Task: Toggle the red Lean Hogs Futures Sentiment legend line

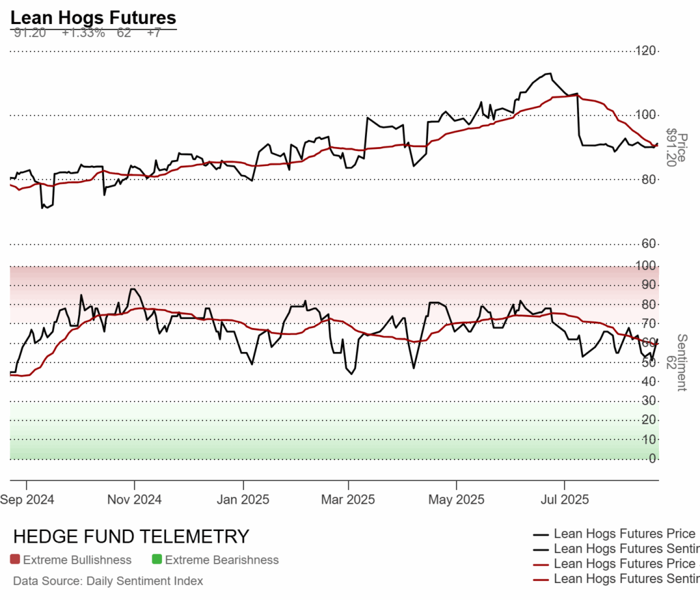Action: tap(541, 579)
